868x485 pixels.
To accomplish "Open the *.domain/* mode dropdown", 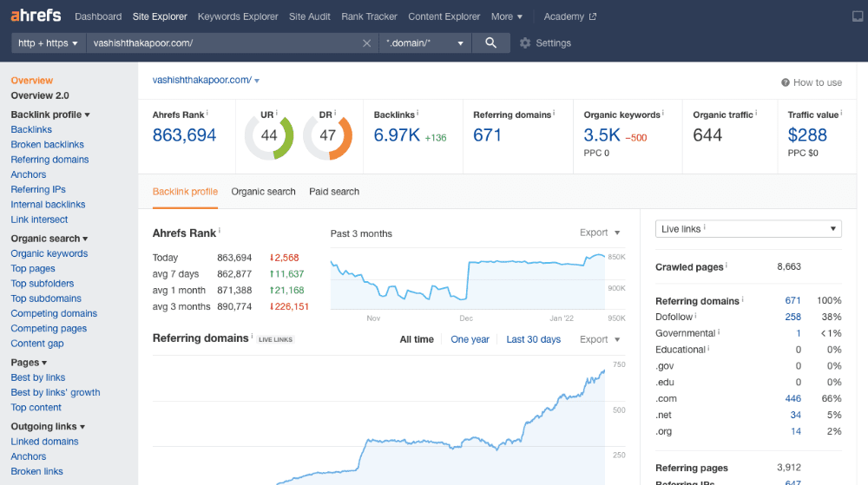I will point(425,43).
